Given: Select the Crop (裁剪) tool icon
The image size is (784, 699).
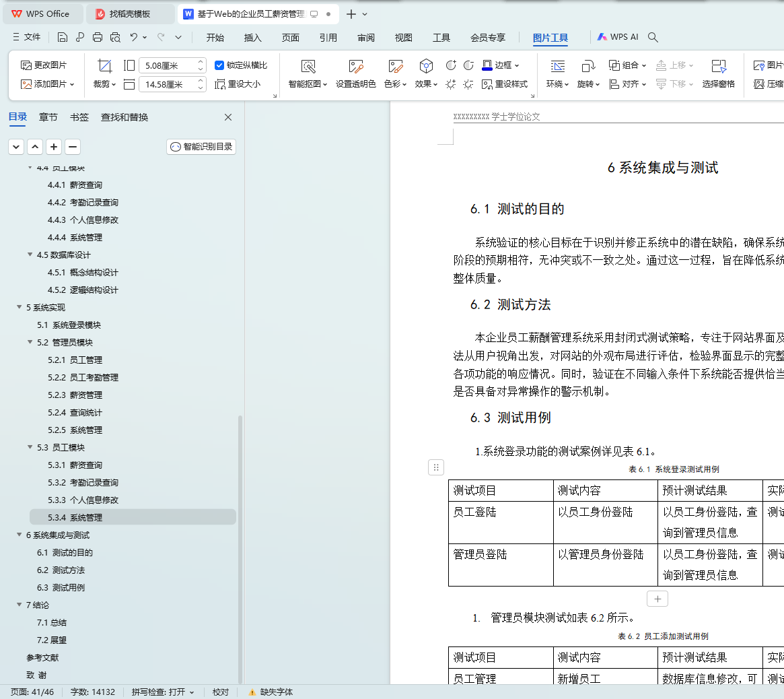Looking at the screenshot, I should point(104,65).
